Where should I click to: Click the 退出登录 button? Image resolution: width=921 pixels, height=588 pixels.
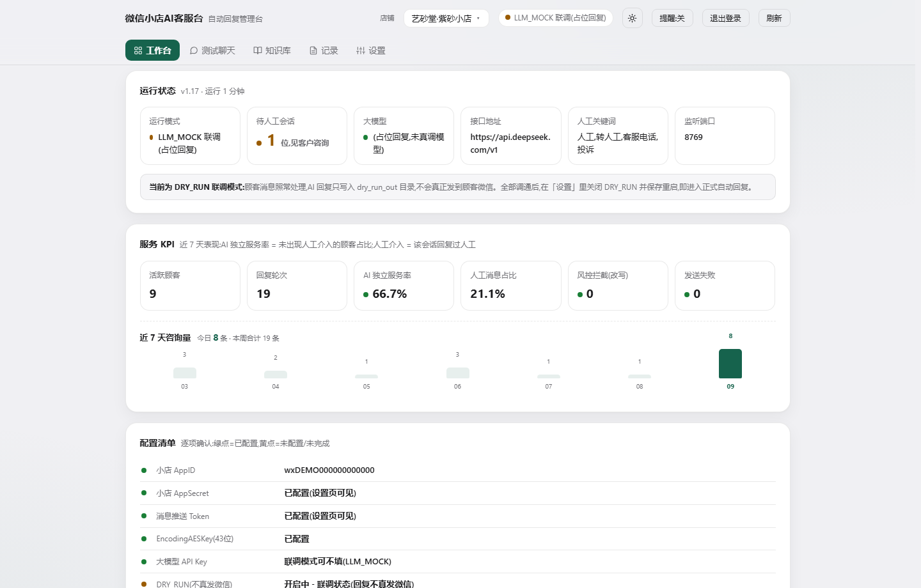[725, 18]
